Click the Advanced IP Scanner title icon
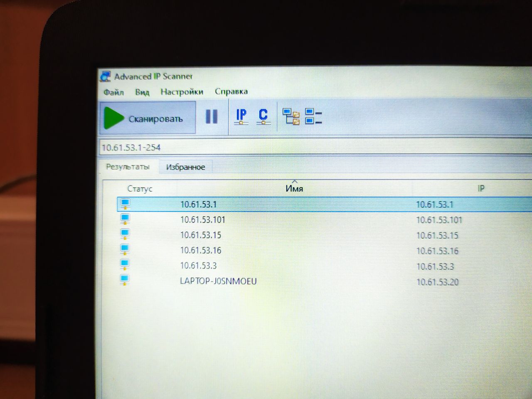The height and width of the screenshot is (399, 532). point(106,76)
